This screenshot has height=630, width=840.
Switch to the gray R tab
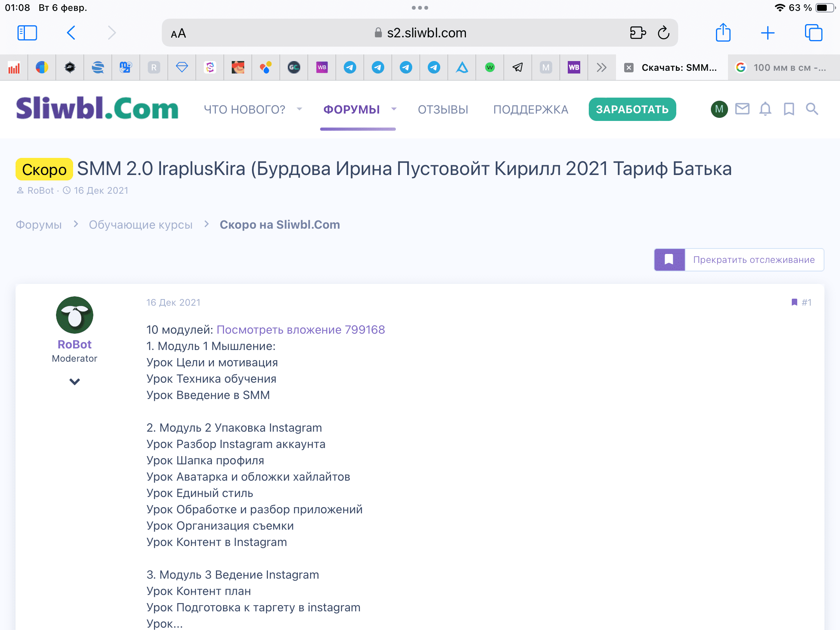click(x=154, y=68)
